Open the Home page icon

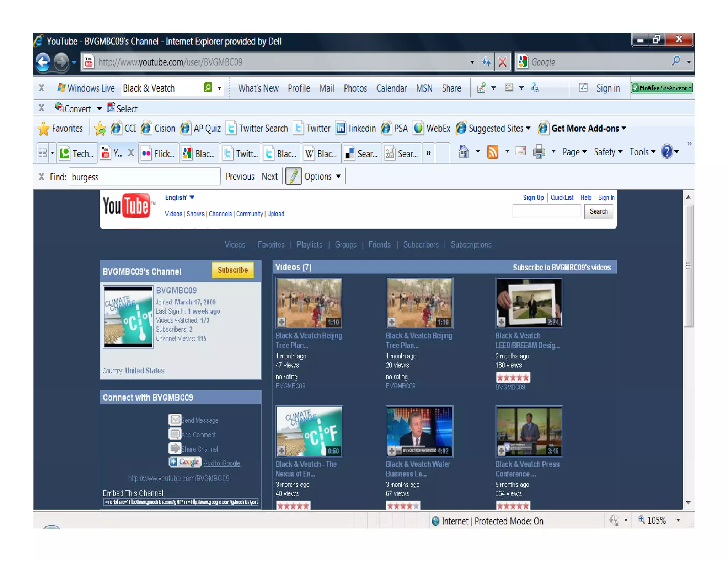point(463,152)
